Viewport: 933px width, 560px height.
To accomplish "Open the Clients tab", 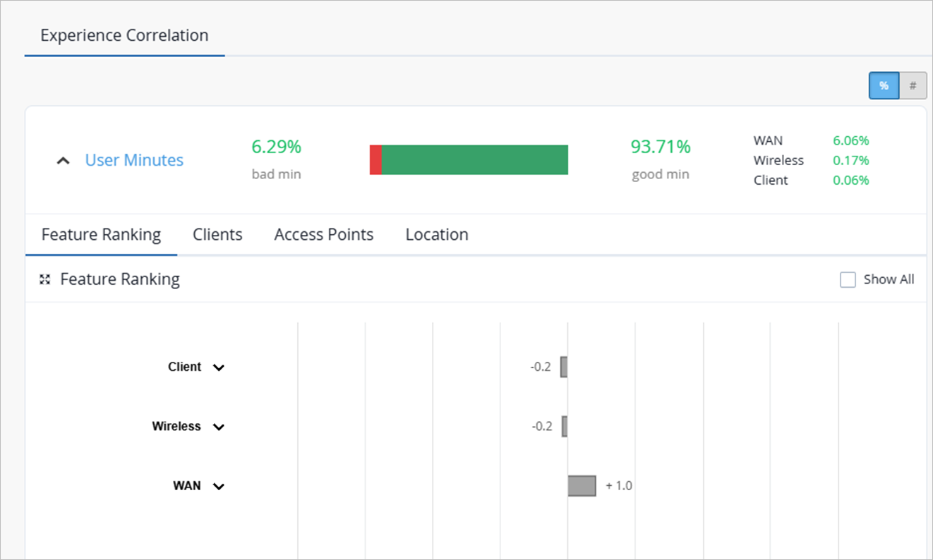I will [x=217, y=235].
